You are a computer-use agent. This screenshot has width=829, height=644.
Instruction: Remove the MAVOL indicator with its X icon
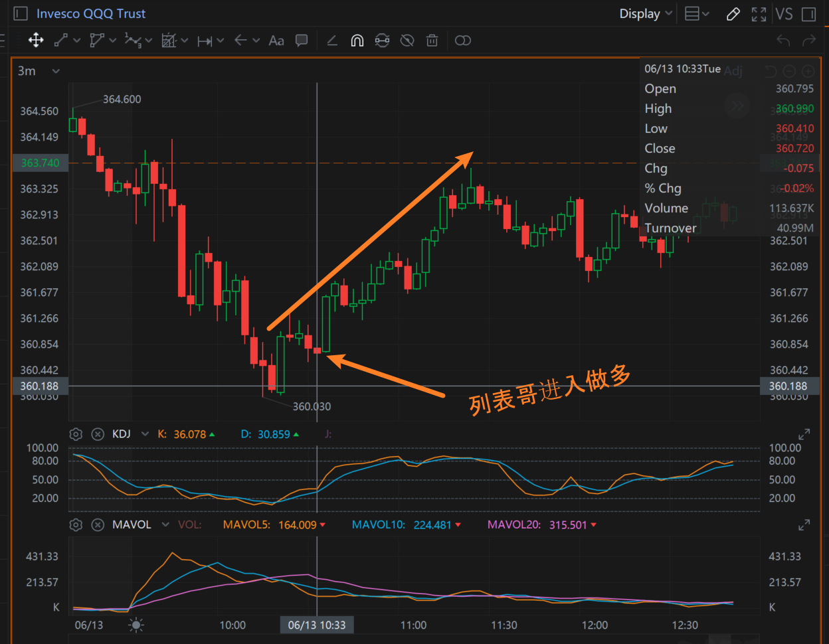tap(98, 524)
